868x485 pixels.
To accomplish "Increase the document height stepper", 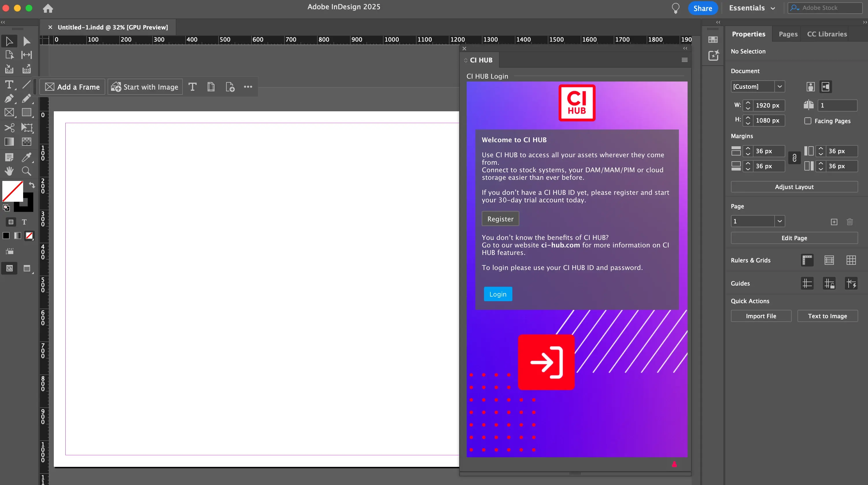I will point(748,118).
